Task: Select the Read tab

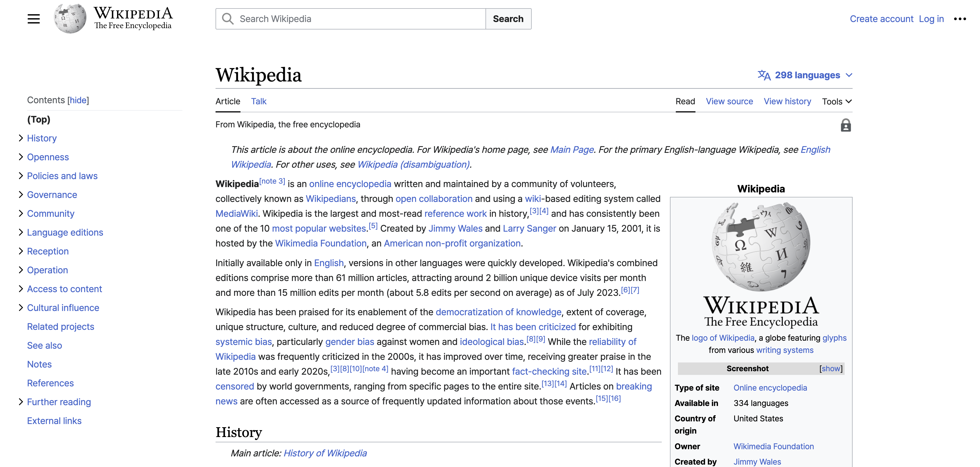Action: [x=685, y=101]
